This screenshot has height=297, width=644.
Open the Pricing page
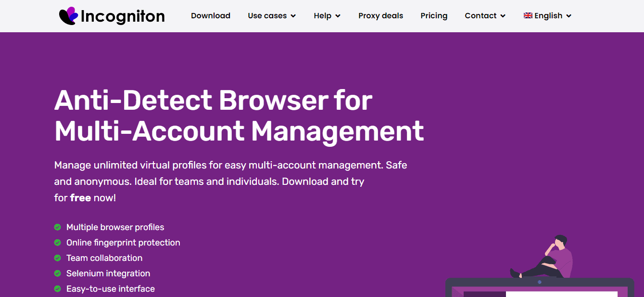pyautogui.click(x=434, y=16)
